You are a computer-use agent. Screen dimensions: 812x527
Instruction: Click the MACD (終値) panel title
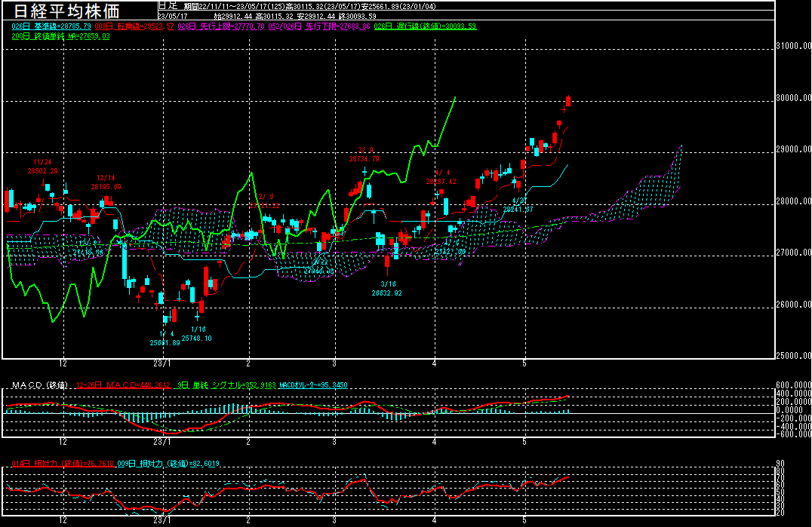point(40,385)
